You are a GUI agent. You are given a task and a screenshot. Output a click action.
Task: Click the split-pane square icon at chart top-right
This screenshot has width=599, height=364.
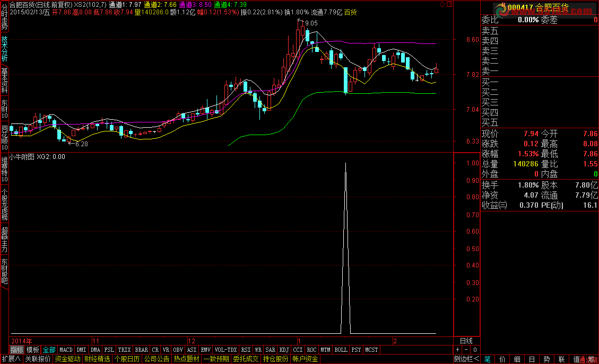pyautogui.click(x=449, y=5)
